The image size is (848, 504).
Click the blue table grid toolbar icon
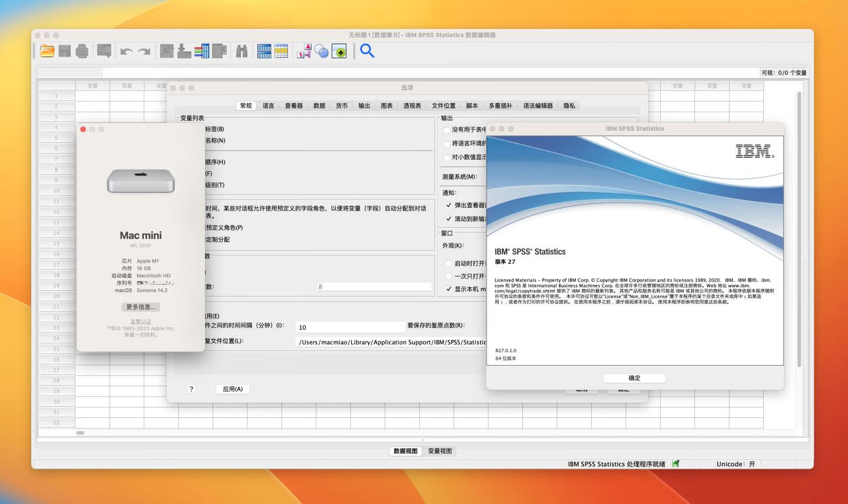(264, 51)
